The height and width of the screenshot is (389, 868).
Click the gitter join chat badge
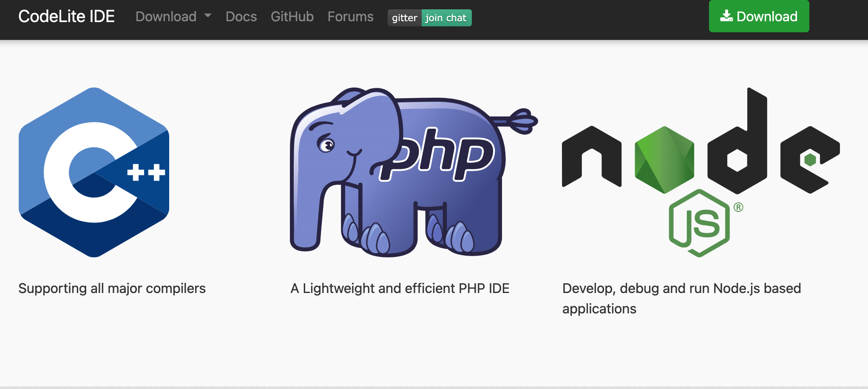tap(429, 18)
